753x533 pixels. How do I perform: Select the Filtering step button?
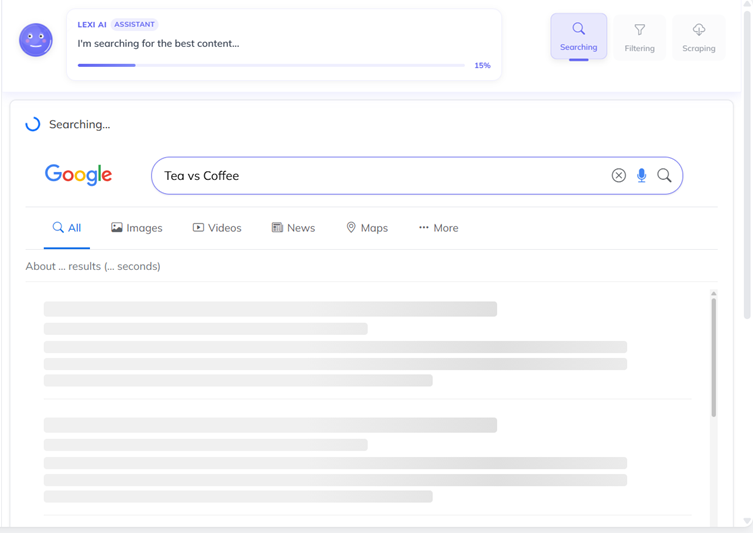pos(639,37)
